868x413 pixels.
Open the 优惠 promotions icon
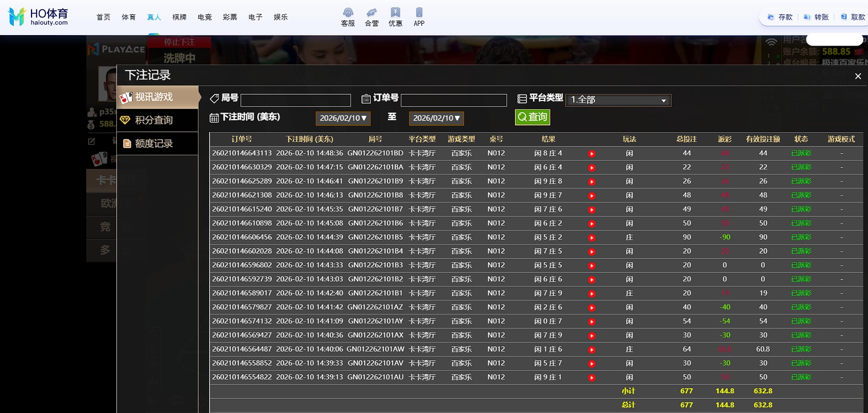click(396, 17)
